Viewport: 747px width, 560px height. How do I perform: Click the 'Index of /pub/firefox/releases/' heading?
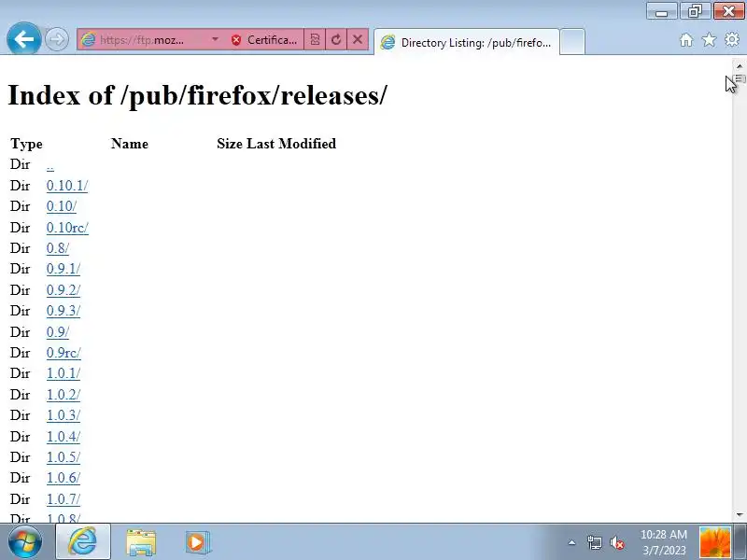click(x=198, y=95)
